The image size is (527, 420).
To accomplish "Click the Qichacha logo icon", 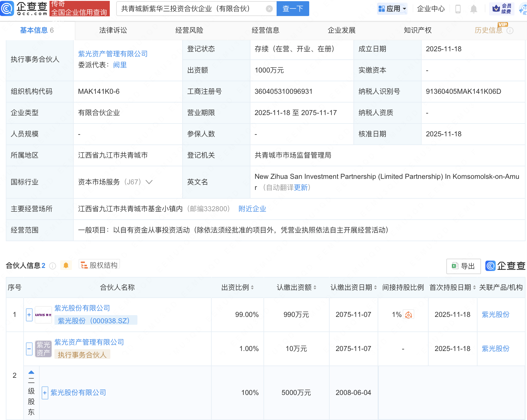I will [x=7, y=8].
